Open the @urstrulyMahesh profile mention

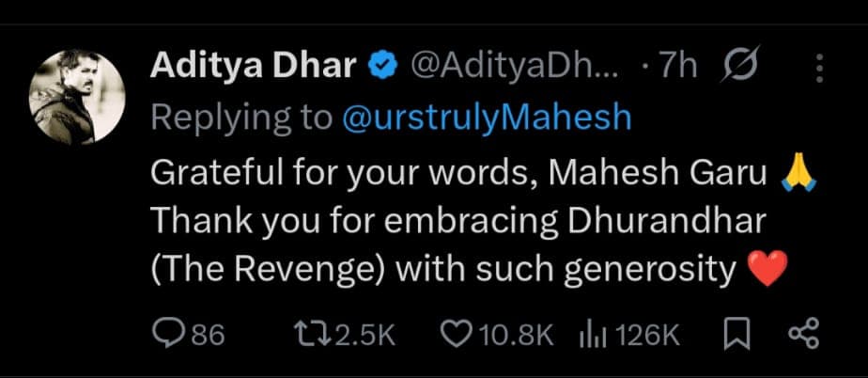pyautogui.click(x=486, y=118)
